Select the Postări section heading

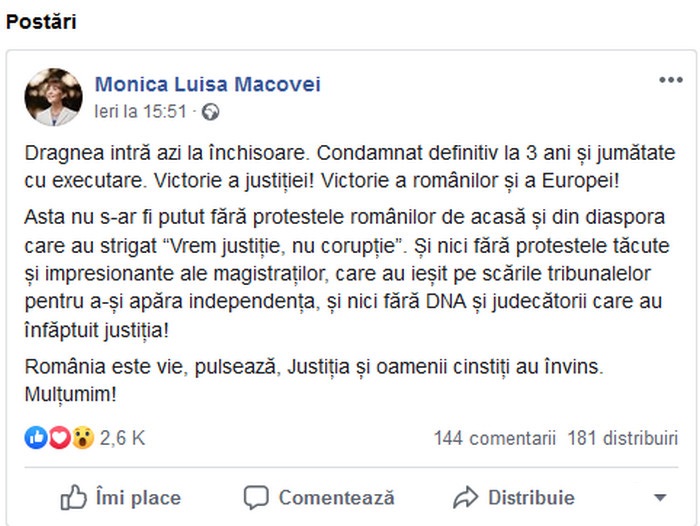point(41,22)
